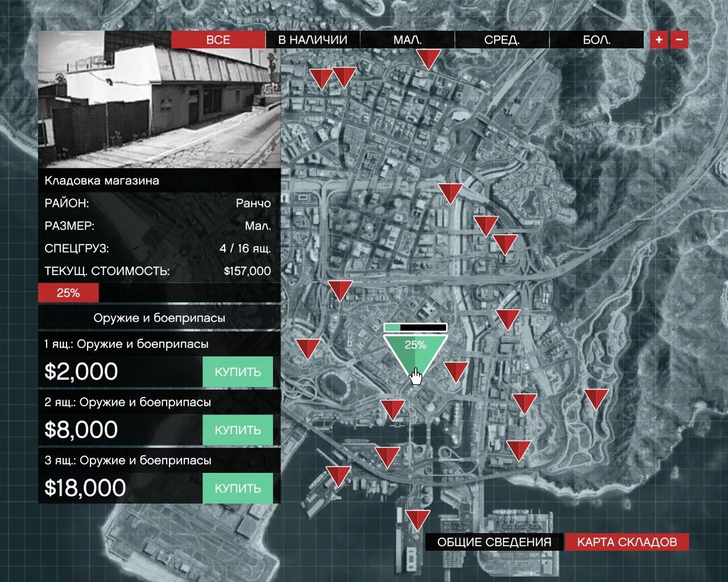Click the $157,000 current value
This screenshot has height=582, width=728.
coord(247,271)
